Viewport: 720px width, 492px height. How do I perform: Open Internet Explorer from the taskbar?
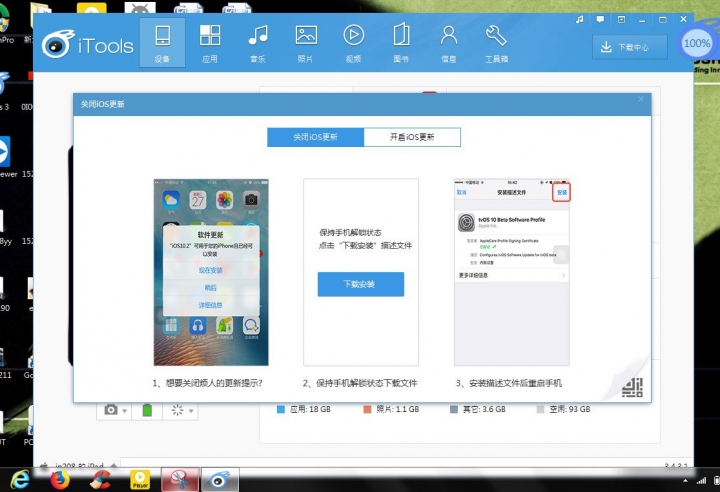pyautogui.click(x=20, y=480)
